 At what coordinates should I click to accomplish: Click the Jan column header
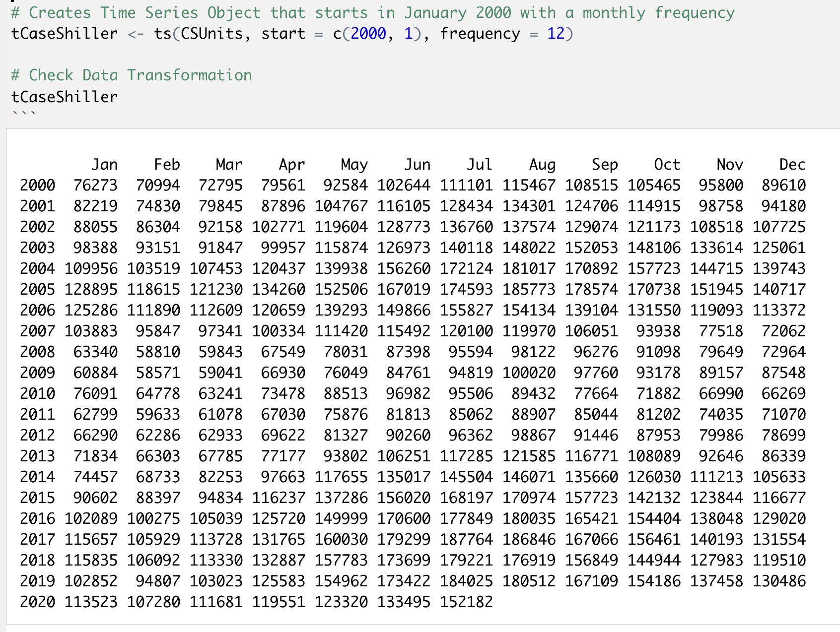[x=104, y=165]
